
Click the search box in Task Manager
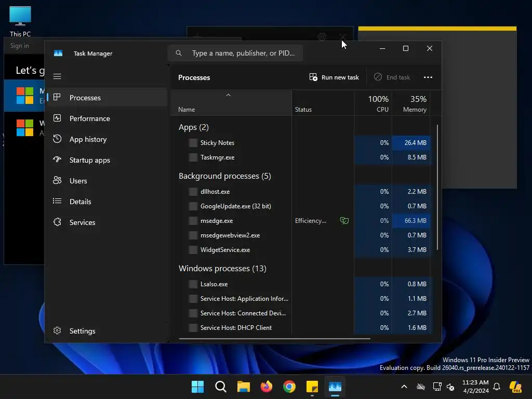(235, 53)
